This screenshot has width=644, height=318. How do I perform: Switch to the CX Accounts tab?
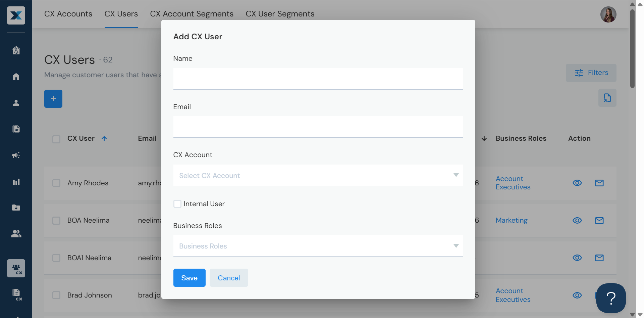tap(68, 14)
